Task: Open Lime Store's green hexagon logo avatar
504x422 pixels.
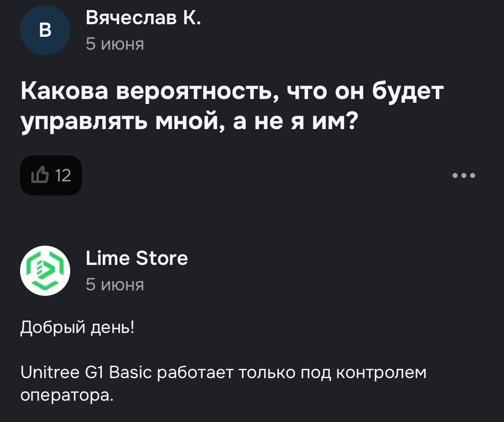Action: click(45, 271)
